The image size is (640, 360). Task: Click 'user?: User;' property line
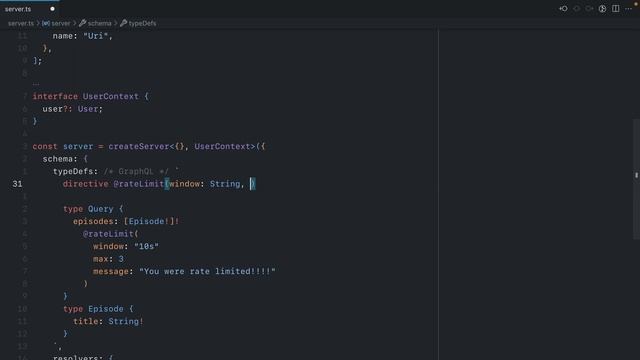pyautogui.click(x=73, y=109)
